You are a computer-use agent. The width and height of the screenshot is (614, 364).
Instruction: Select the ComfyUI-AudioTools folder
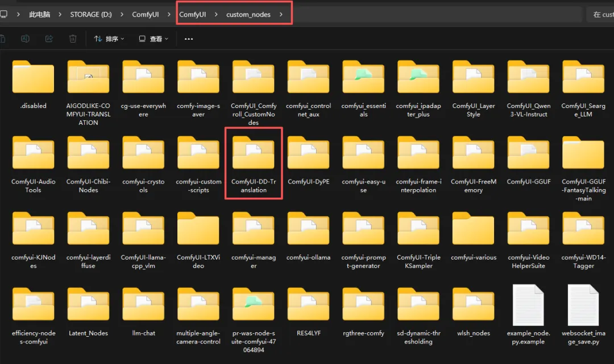click(34, 153)
